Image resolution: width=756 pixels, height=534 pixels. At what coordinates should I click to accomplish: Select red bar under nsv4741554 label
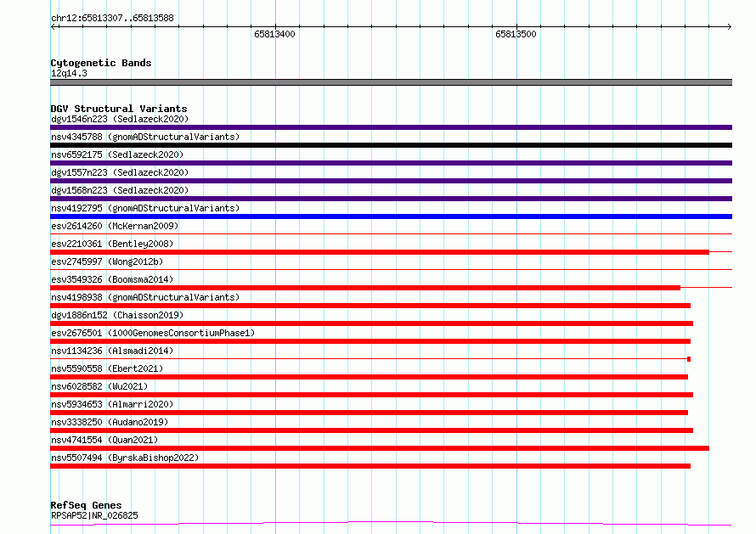(380, 448)
